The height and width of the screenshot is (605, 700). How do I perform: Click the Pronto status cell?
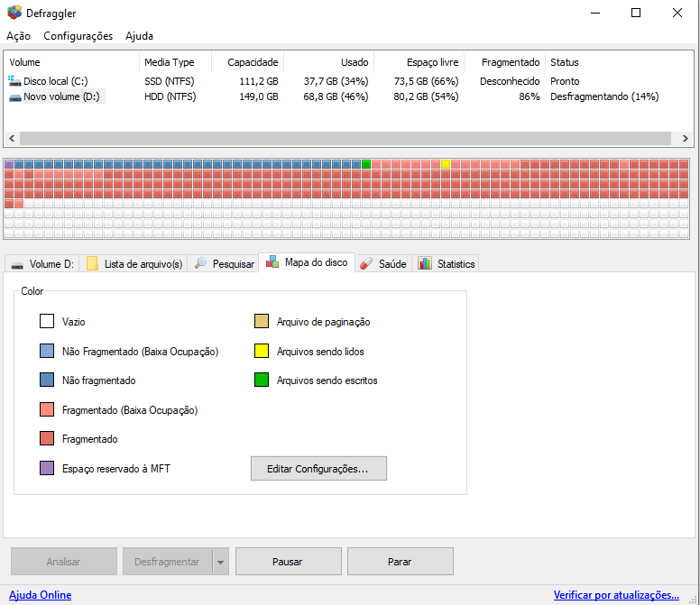[565, 81]
